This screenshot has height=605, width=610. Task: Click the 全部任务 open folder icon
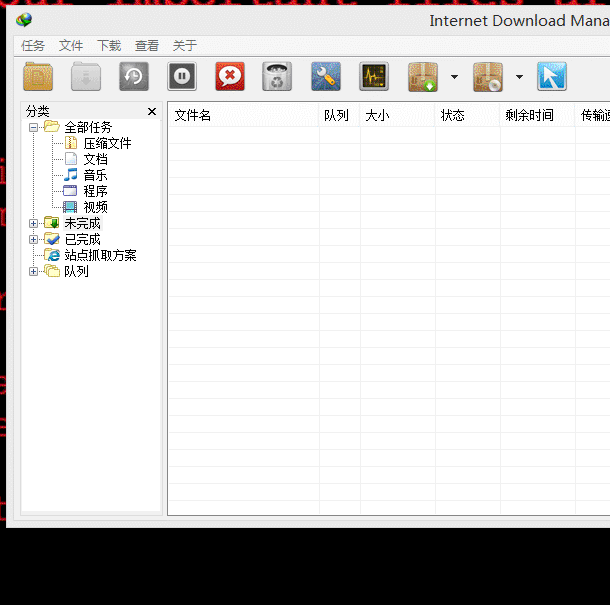(52, 126)
